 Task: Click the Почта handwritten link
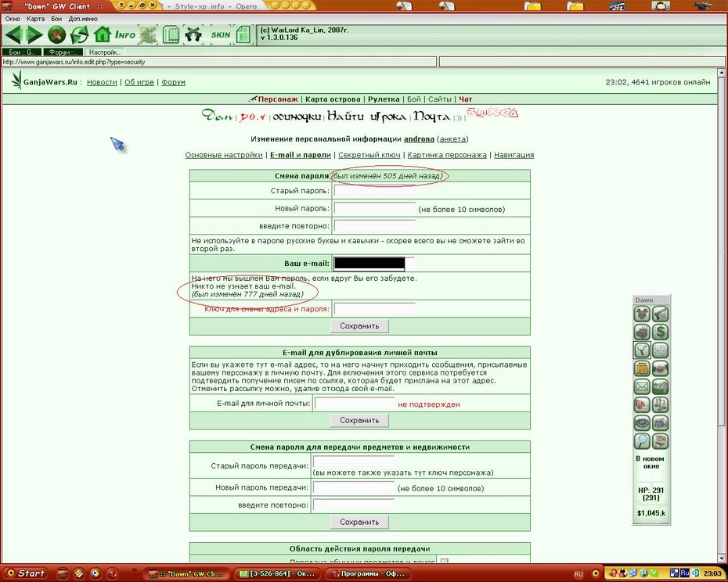pyautogui.click(x=432, y=116)
